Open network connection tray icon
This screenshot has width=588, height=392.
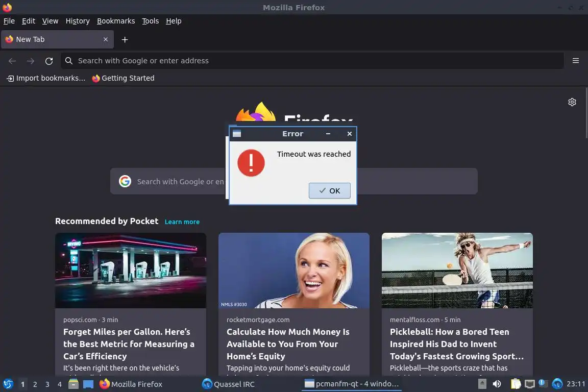tap(529, 384)
